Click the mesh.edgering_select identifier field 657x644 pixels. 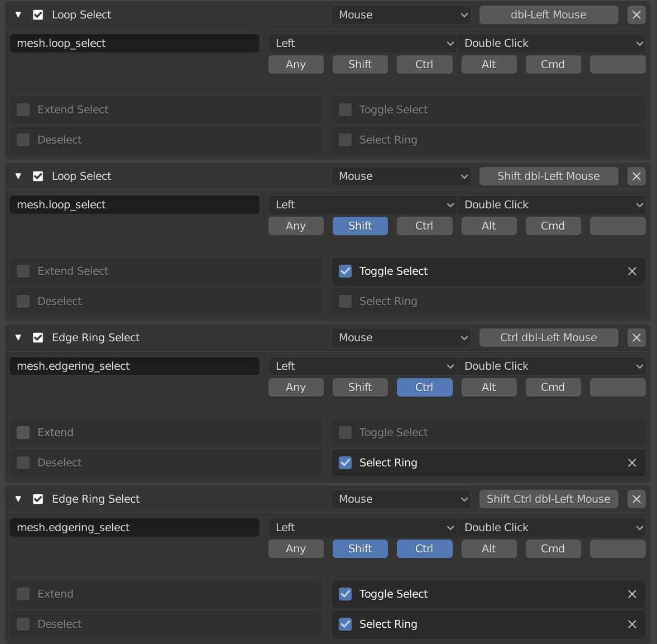[x=134, y=366]
